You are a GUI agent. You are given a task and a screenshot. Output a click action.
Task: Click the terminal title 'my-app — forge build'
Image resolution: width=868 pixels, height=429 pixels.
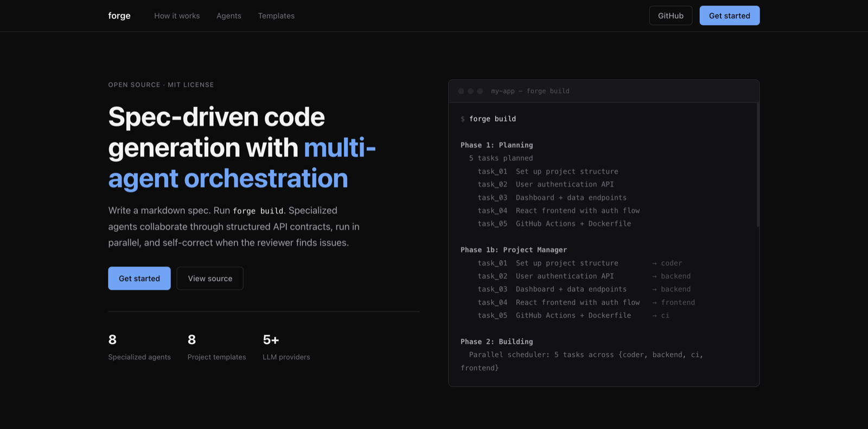tap(530, 91)
